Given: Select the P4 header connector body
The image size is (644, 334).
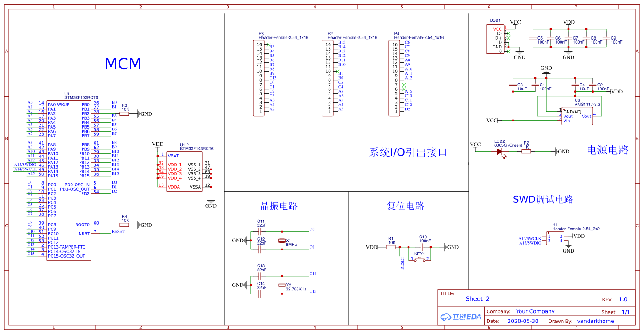Looking at the screenshot, I should click(394, 78).
